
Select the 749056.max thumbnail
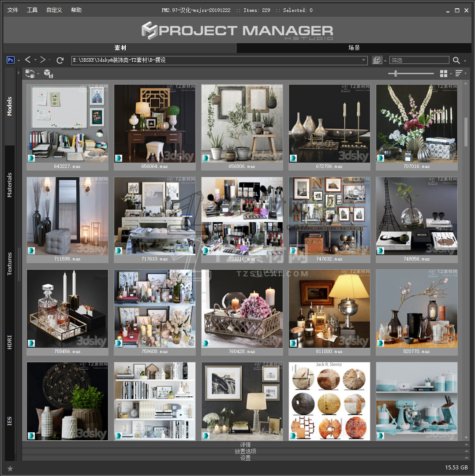417,220
